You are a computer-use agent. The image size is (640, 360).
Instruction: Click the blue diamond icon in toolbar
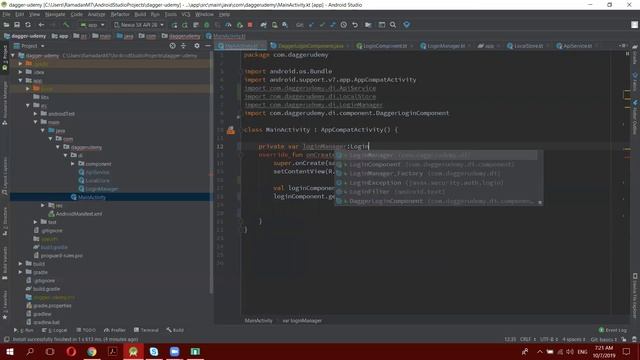point(407,25)
